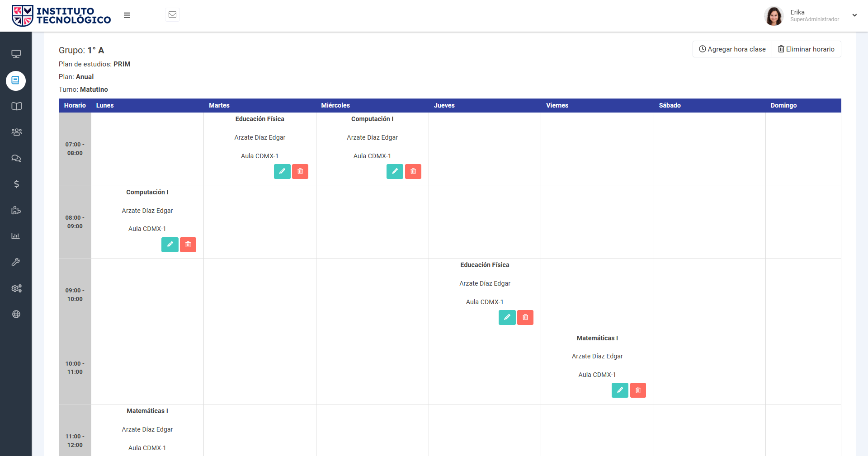Open the chat messages sidebar icon
This screenshot has width=868, height=456.
tap(16, 158)
